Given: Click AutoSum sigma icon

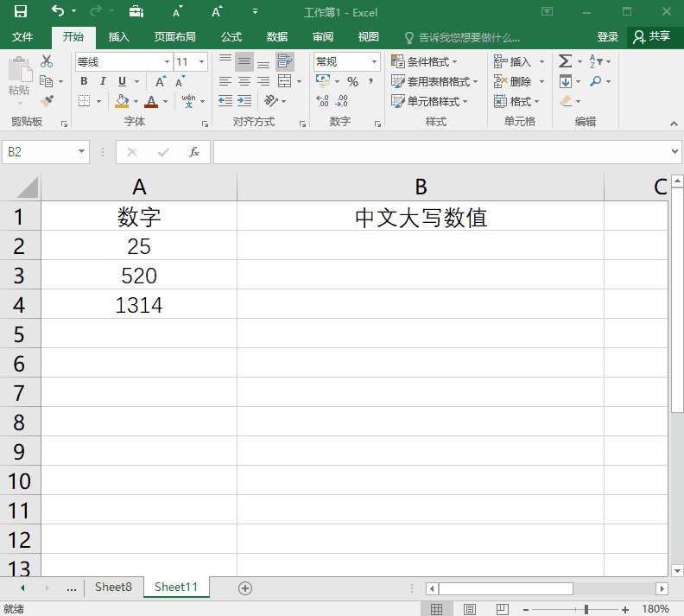Looking at the screenshot, I should [x=565, y=61].
